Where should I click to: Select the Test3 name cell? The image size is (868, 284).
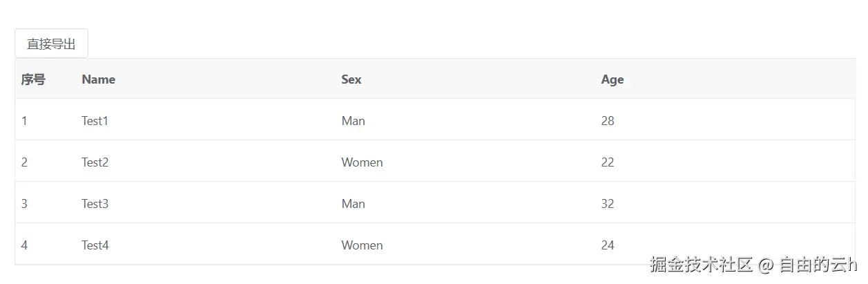[95, 204]
